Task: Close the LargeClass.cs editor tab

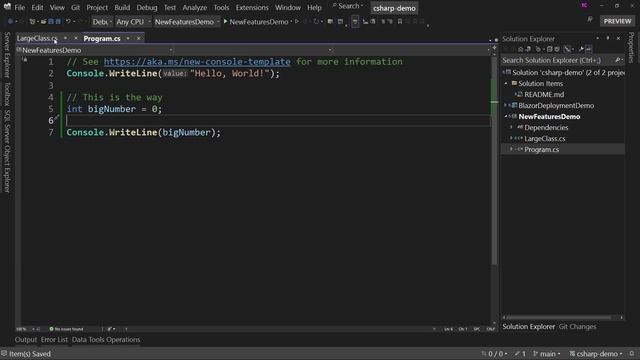Action: (76, 38)
